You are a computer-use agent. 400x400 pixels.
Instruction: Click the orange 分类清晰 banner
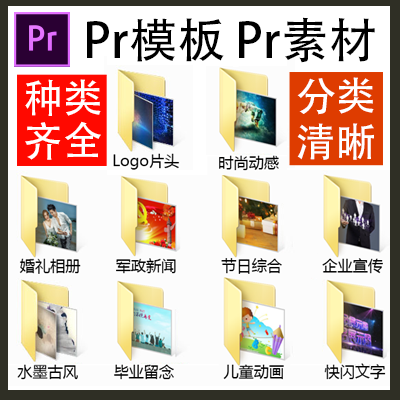click(x=336, y=118)
